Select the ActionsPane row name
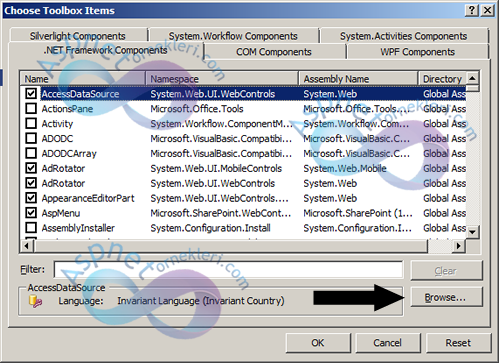Viewport: 499px width, 363px height. tap(67, 109)
